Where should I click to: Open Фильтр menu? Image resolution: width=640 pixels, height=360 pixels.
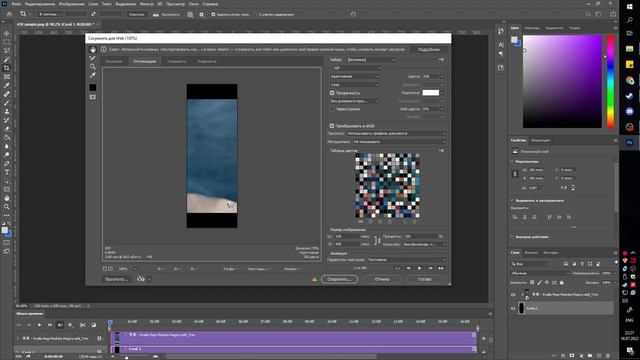click(x=146, y=4)
